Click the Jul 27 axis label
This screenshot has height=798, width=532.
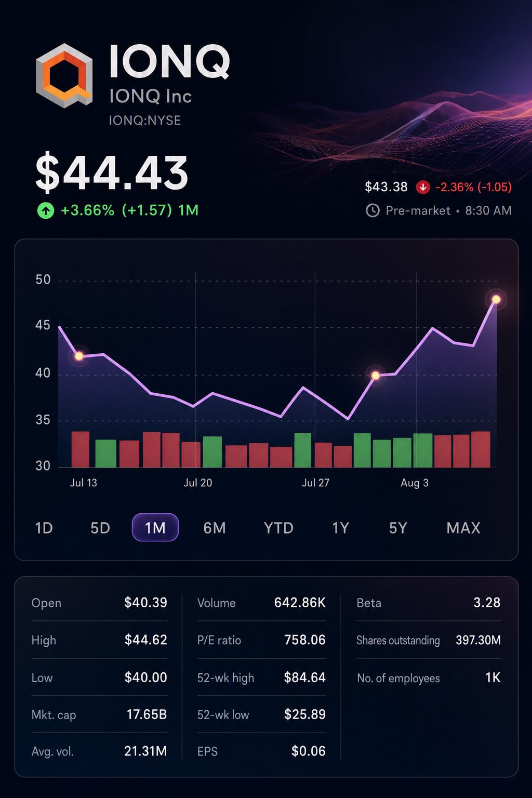pos(315,483)
